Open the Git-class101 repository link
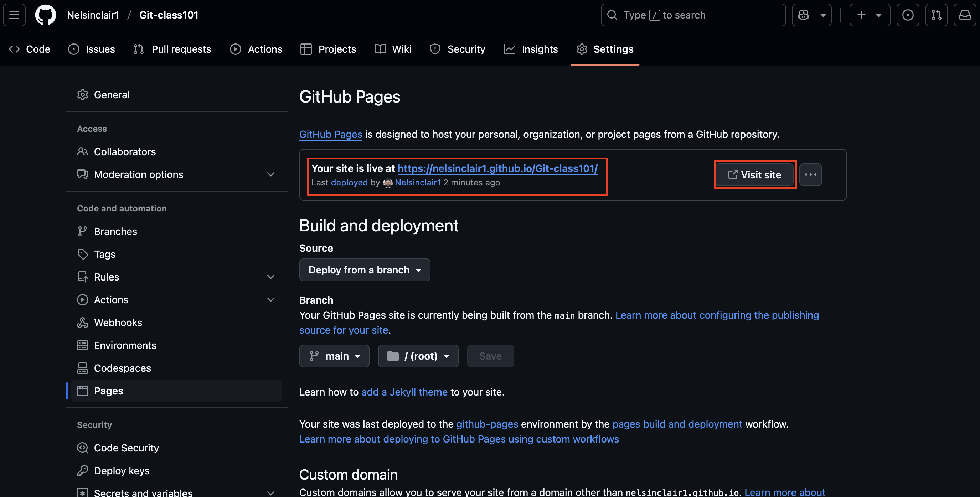The height and width of the screenshot is (497, 980). point(169,15)
